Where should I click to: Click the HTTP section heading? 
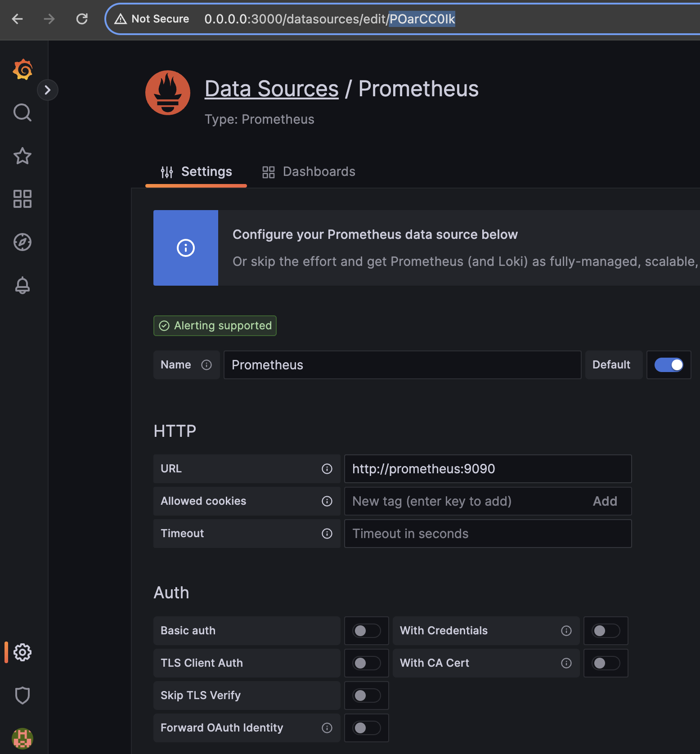click(x=175, y=431)
